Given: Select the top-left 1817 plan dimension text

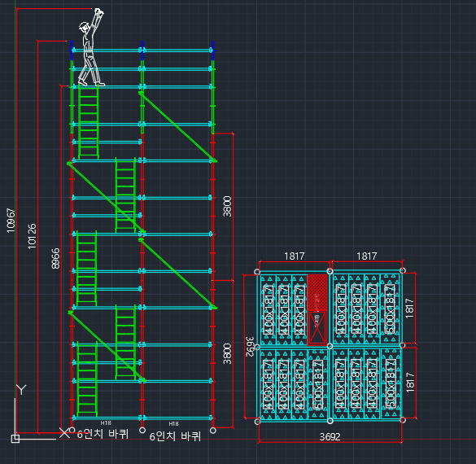Looking at the screenshot, I should coord(295,256).
